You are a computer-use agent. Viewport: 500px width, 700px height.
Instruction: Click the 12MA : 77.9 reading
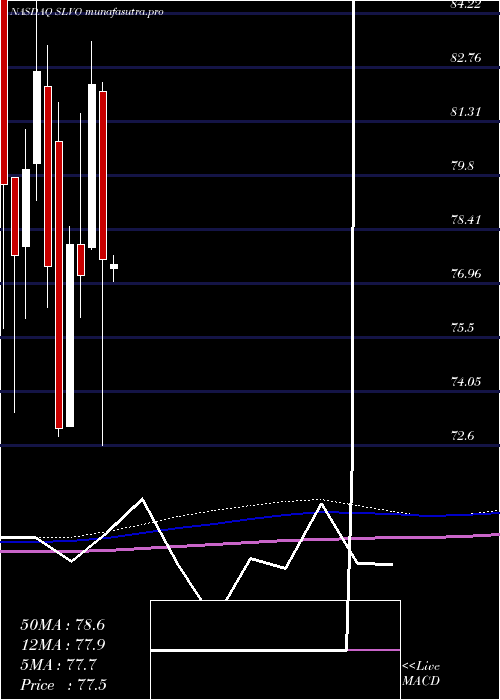point(62,645)
